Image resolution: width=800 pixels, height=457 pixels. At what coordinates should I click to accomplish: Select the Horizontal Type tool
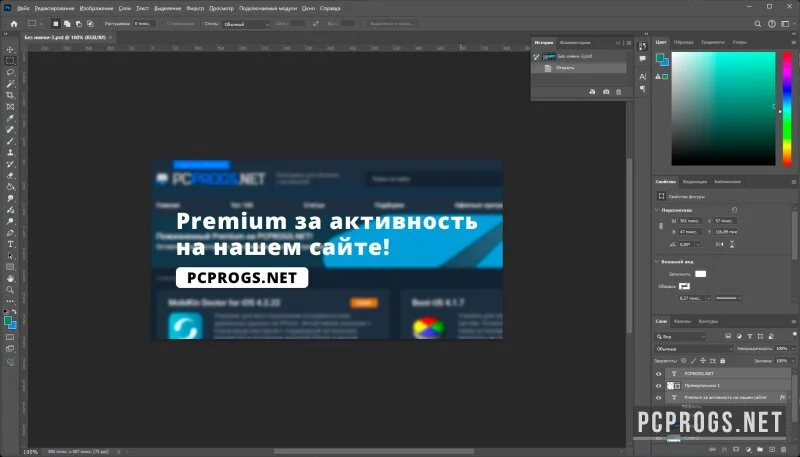[x=10, y=244]
